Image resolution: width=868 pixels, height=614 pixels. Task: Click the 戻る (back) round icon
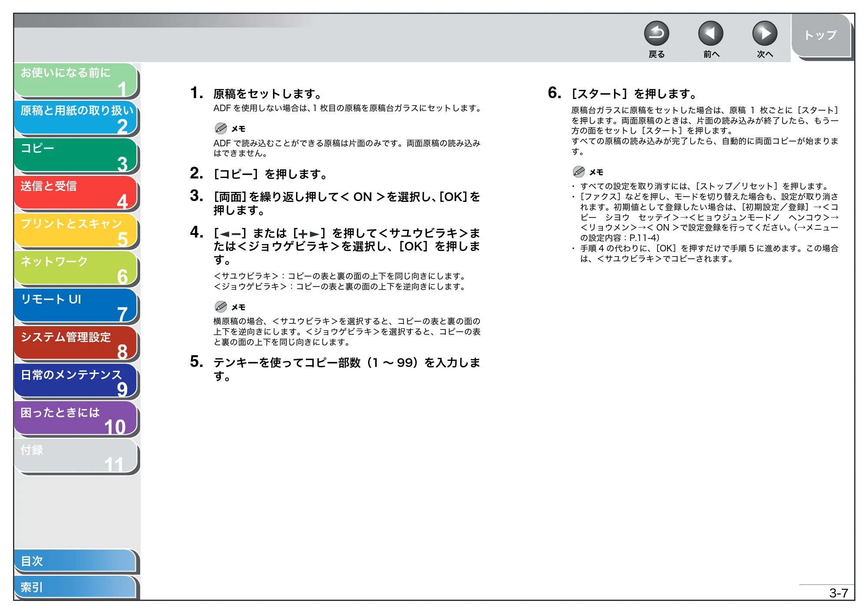(656, 33)
